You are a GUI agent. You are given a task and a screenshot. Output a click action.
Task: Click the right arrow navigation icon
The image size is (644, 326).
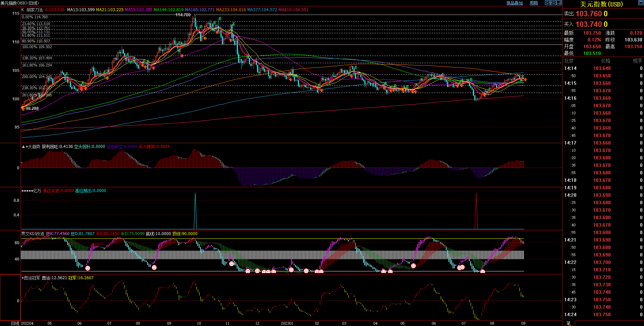pyautogui.click(x=553, y=3)
